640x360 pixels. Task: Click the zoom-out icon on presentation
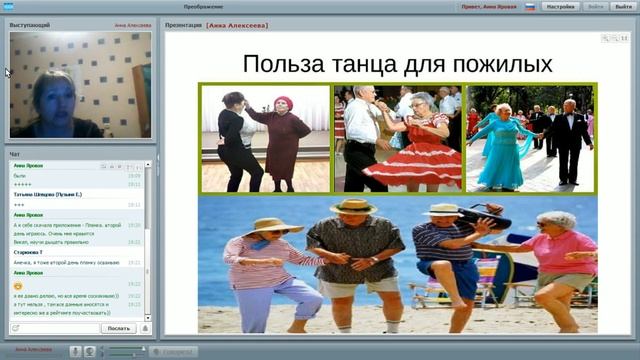(615, 38)
